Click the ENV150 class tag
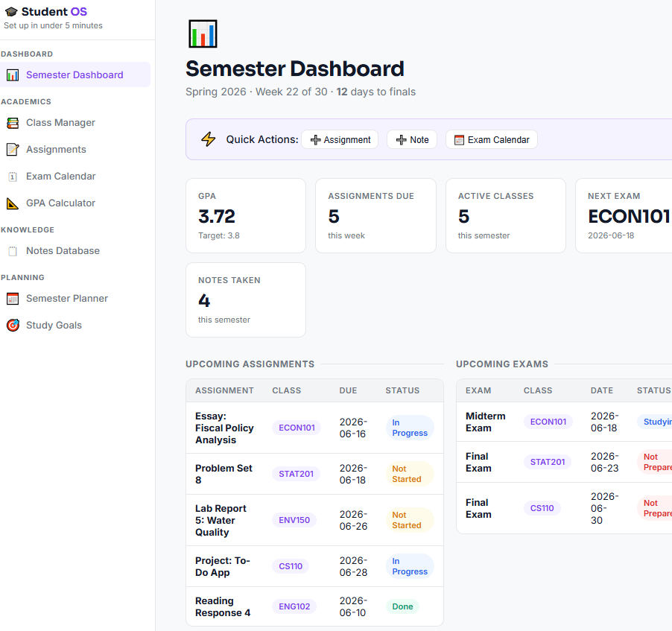 (294, 521)
